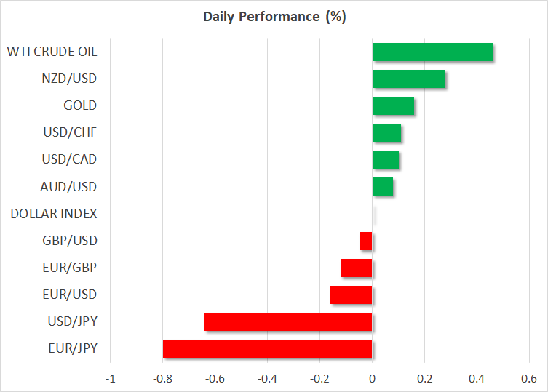Select the EUR/JPY red bar
The height and width of the screenshot is (392, 548).
(x=267, y=348)
